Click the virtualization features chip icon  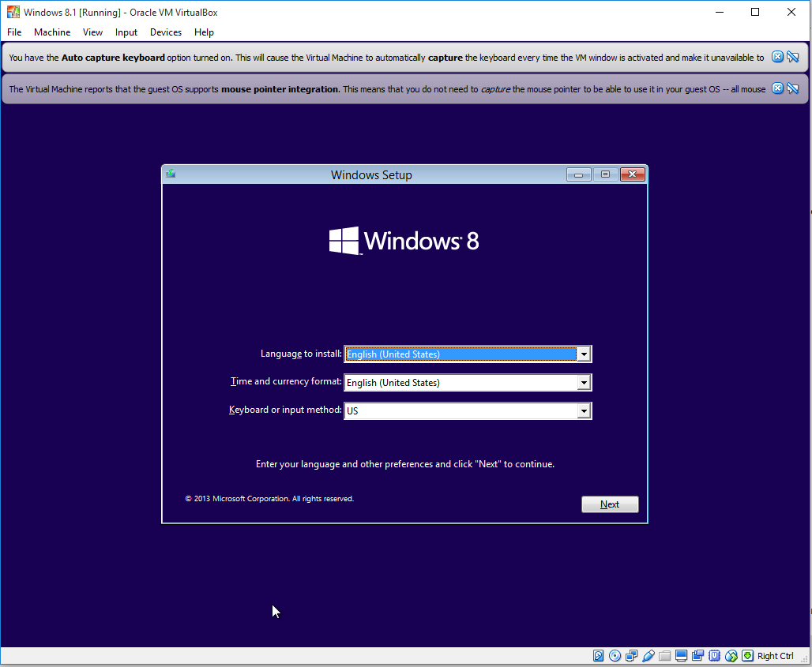click(714, 655)
